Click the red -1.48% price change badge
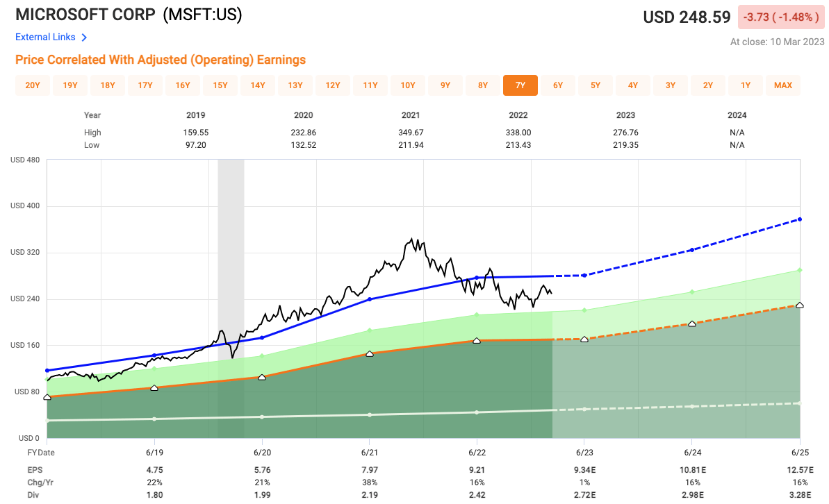The height and width of the screenshot is (504, 829). 780,17
